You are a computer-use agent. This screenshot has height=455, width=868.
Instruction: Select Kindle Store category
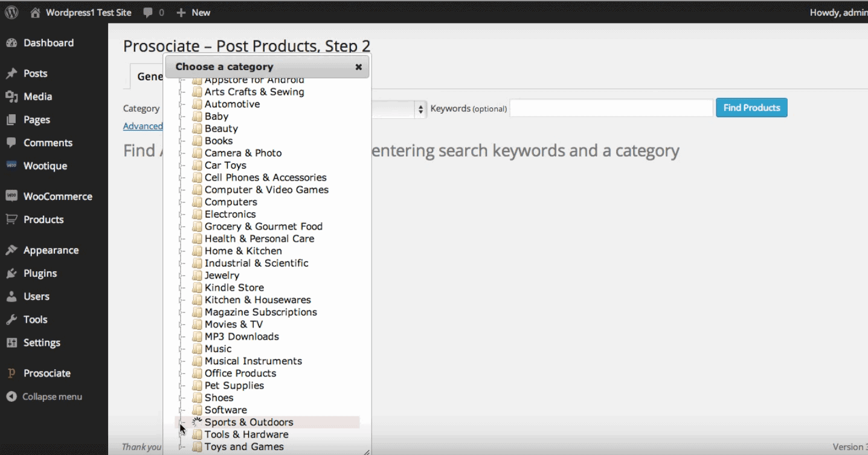point(234,288)
